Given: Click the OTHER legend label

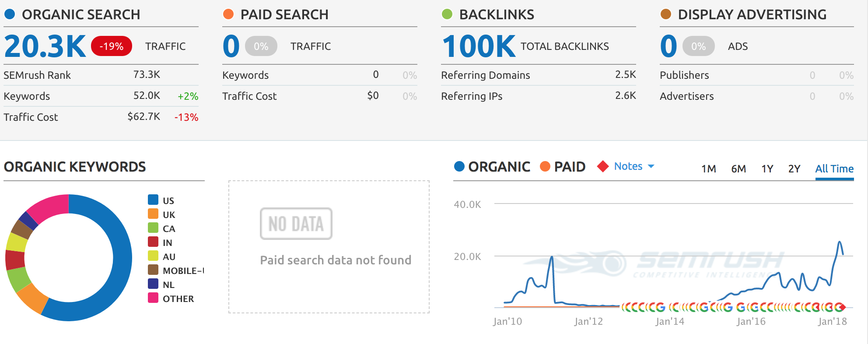Looking at the screenshot, I should coord(178,299).
